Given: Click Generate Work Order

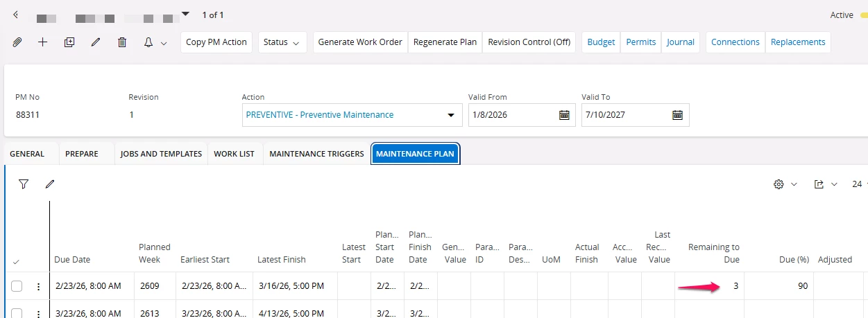Looking at the screenshot, I should tap(360, 42).
